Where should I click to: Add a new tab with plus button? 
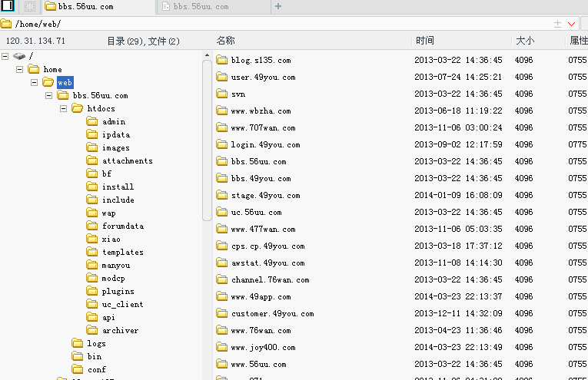point(278,6)
